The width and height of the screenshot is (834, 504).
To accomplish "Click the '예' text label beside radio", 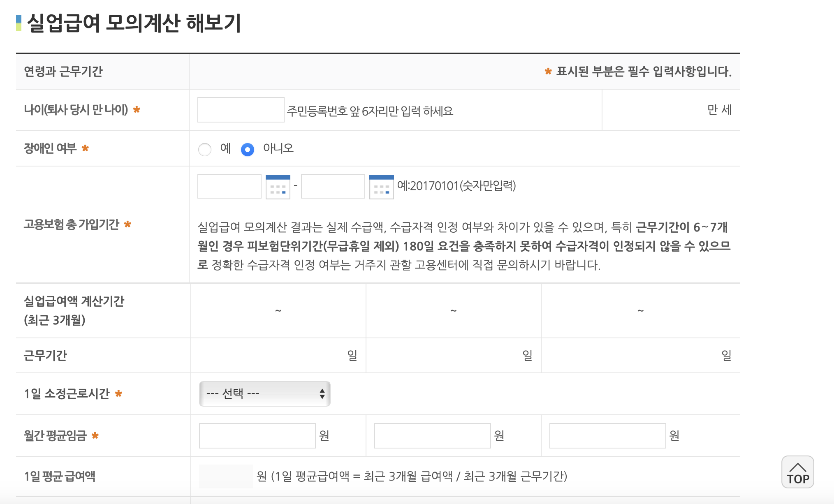I will tap(225, 148).
